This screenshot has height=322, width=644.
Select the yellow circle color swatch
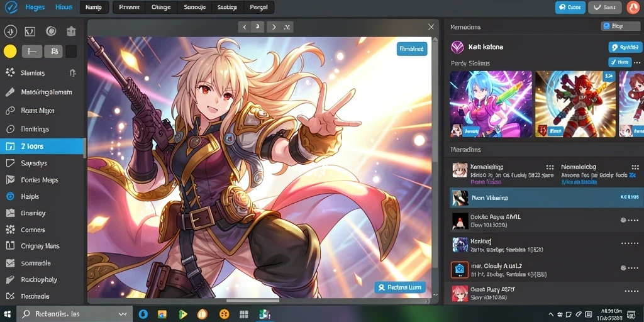click(10, 52)
